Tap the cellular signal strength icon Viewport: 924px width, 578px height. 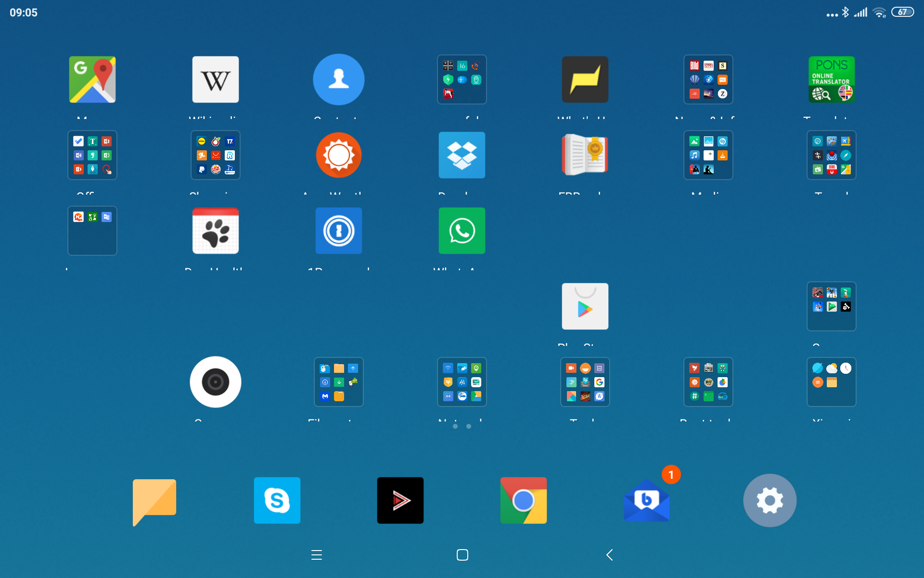coord(860,13)
